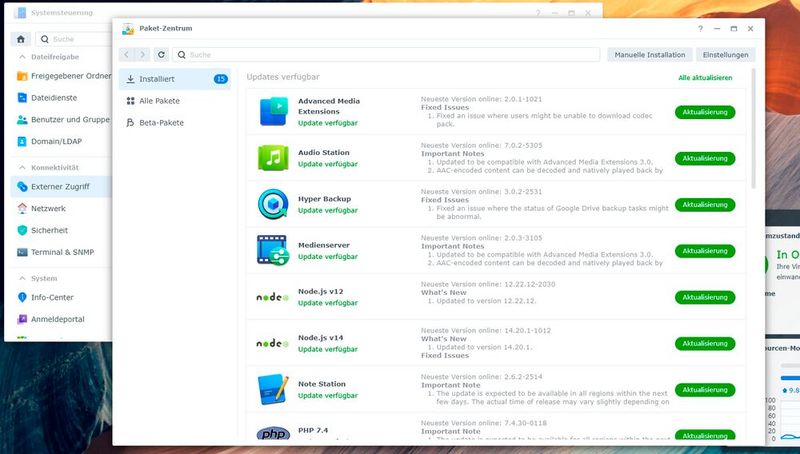The image size is (800, 454).
Task: Open the PHP 7.4 package icon
Action: pyautogui.click(x=273, y=434)
